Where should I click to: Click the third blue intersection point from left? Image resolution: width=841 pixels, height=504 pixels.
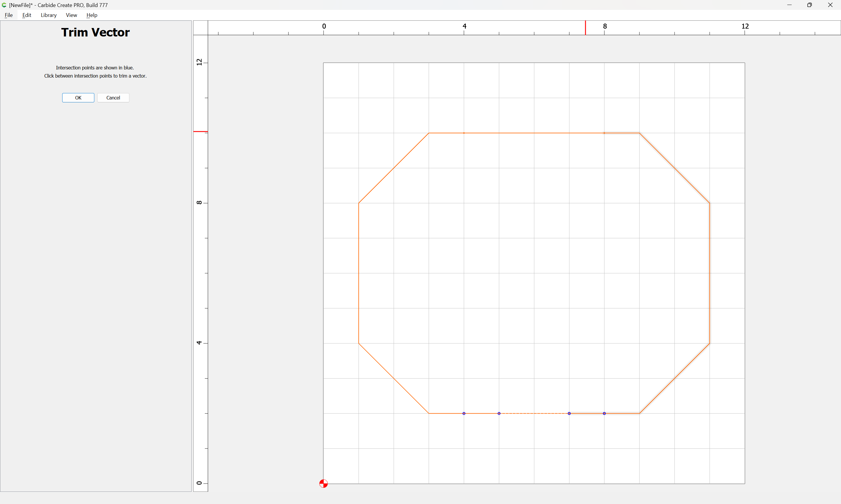click(x=569, y=413)
